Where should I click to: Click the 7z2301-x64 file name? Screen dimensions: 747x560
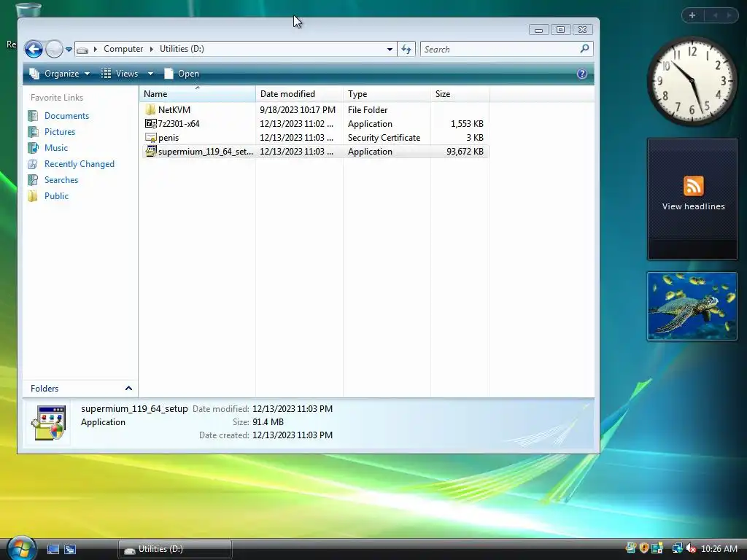pyautogui.click(x=179, y=124)
